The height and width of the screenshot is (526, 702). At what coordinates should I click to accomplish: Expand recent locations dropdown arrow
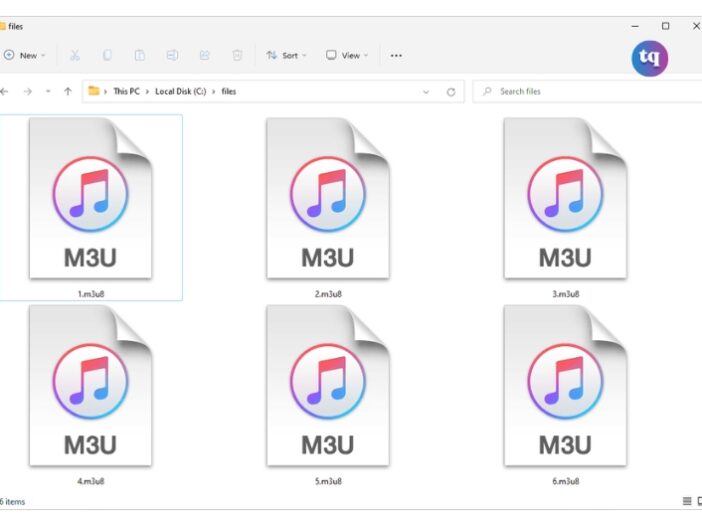(x=48, y=91)
